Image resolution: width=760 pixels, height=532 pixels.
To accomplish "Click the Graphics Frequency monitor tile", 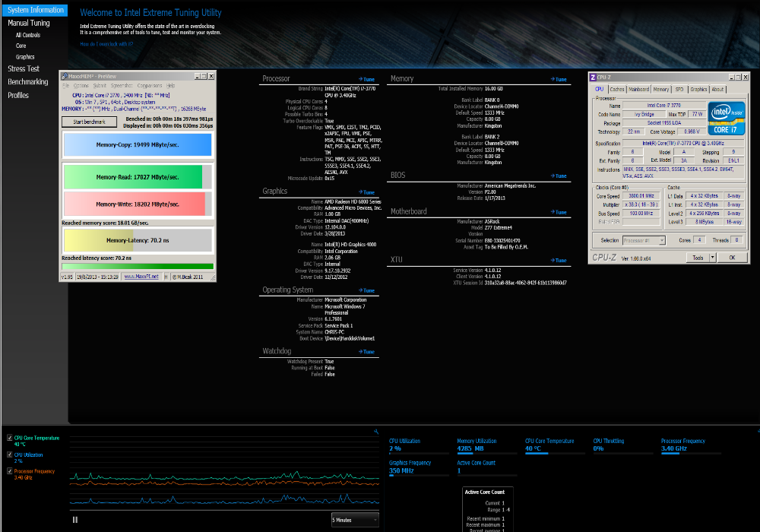I will pos(419,467).
